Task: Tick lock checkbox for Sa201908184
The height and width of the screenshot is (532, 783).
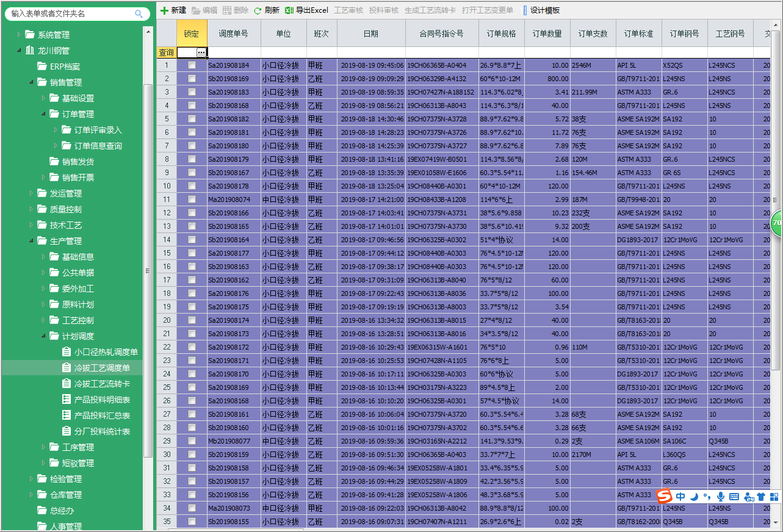Action: pyautogui.click(x=192, y=65)
